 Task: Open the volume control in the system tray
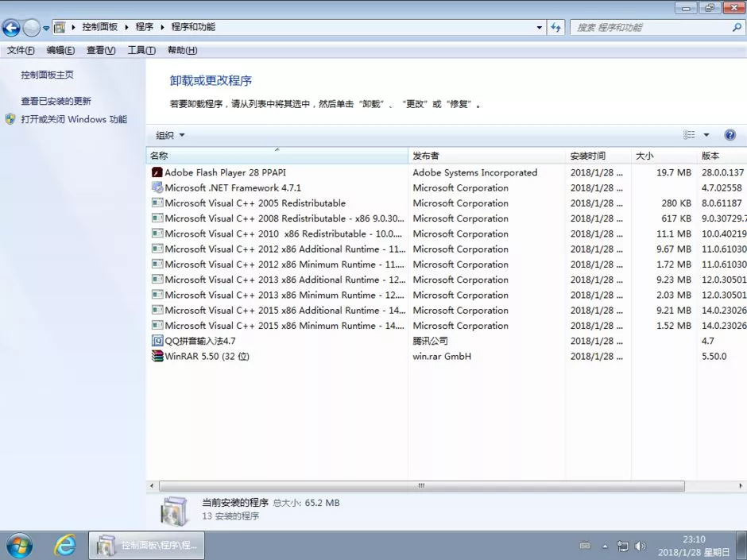[641, 546]
